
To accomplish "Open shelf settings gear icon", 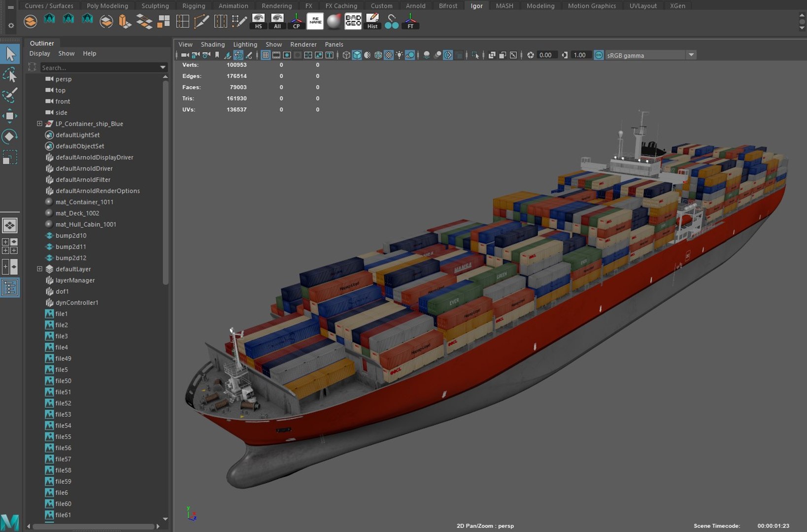I will 11,25.
